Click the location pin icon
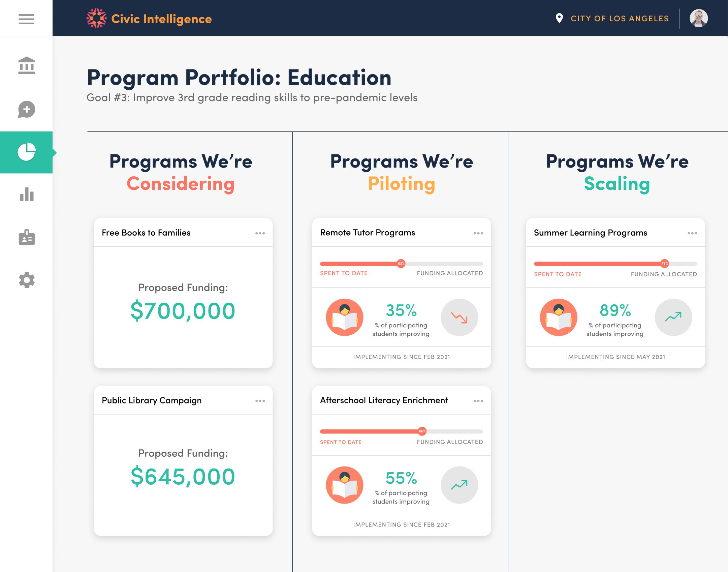 pos(559,18)
